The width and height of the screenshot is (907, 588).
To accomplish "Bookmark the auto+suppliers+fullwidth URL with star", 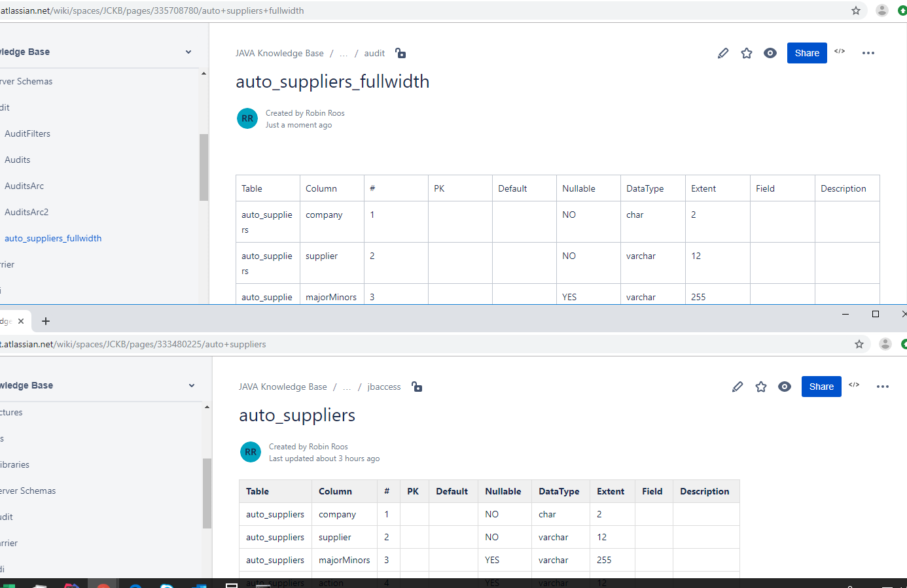I will pos(856,10).
